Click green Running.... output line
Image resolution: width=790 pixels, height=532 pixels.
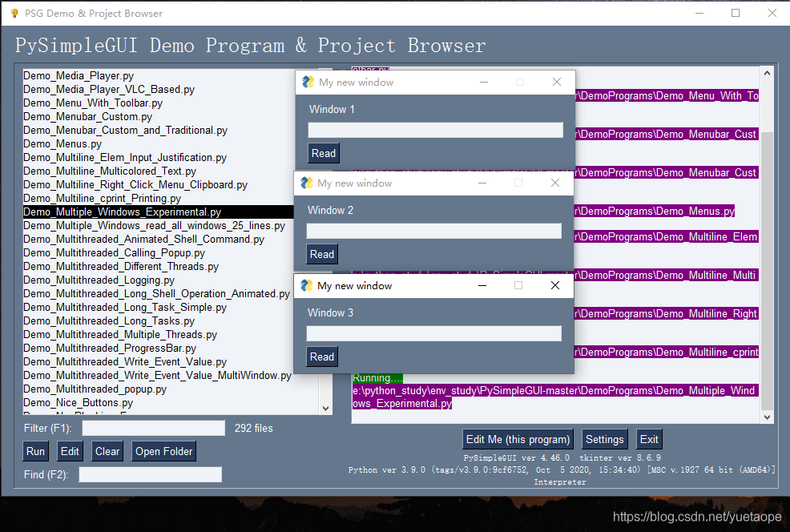(377, 378)
